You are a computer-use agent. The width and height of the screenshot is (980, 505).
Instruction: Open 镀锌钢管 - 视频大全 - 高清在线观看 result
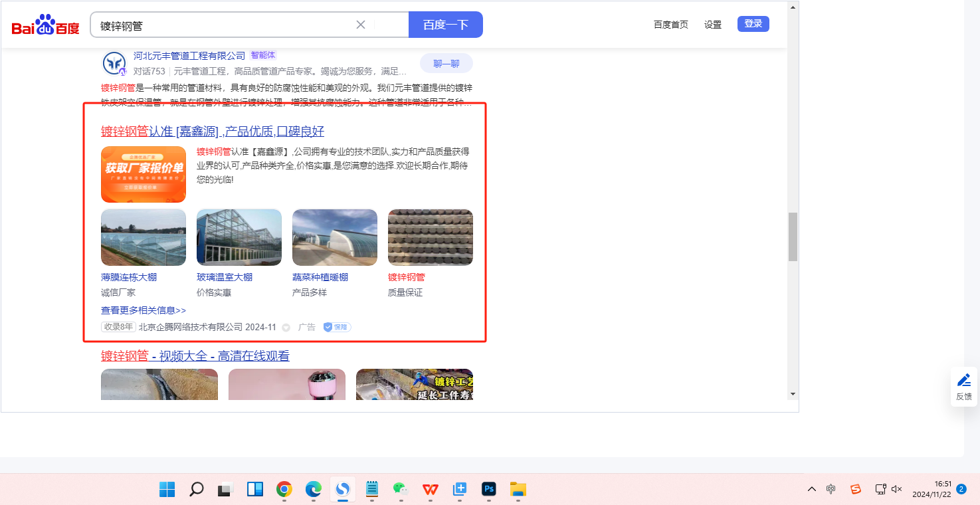(x=195, y=356)
